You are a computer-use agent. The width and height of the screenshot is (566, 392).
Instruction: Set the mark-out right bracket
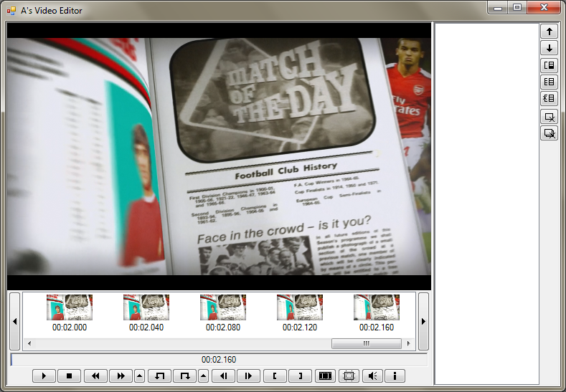pyautogui.click(x=300, y=376)
